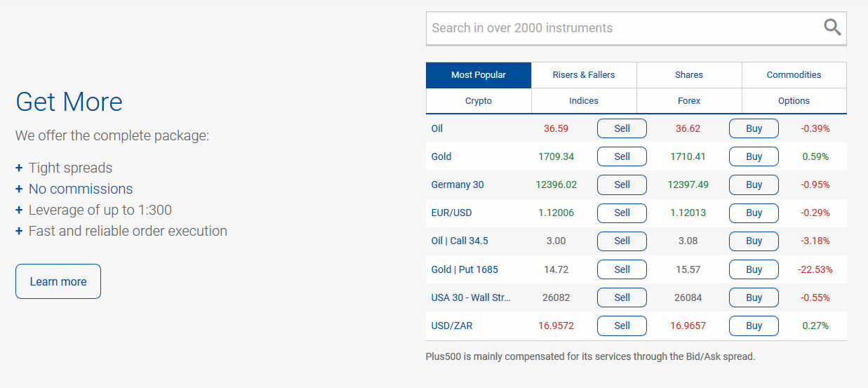Click the magnifying glass search icon
The width and height of the screenshot is (868, 388).
tap(832, 27)
